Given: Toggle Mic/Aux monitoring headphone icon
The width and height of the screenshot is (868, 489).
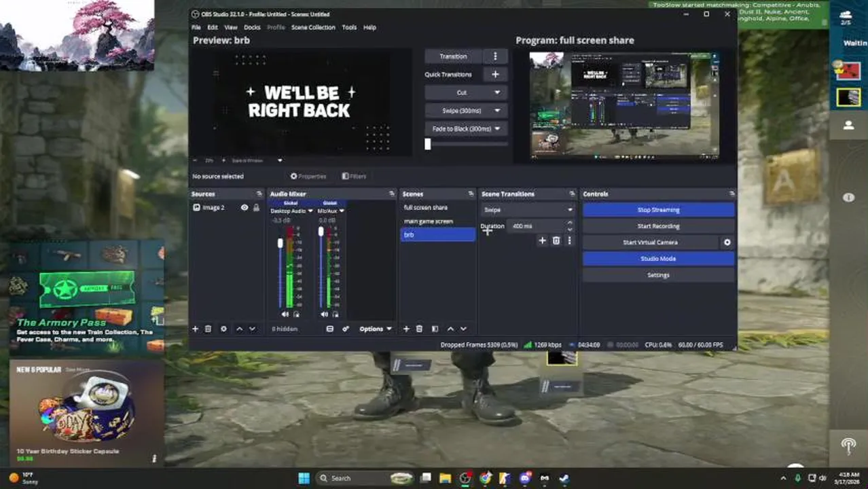Looking at the screenshot, I should click(335, 314).
